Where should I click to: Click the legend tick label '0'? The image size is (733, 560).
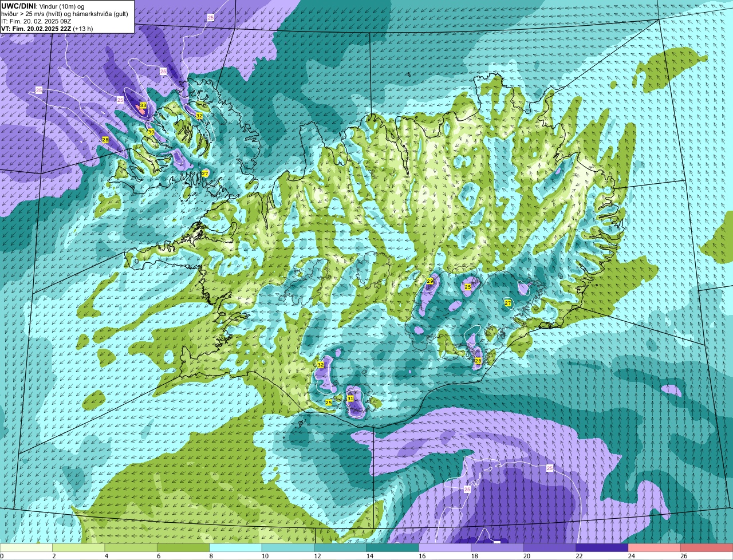click(x=2, y=555)
